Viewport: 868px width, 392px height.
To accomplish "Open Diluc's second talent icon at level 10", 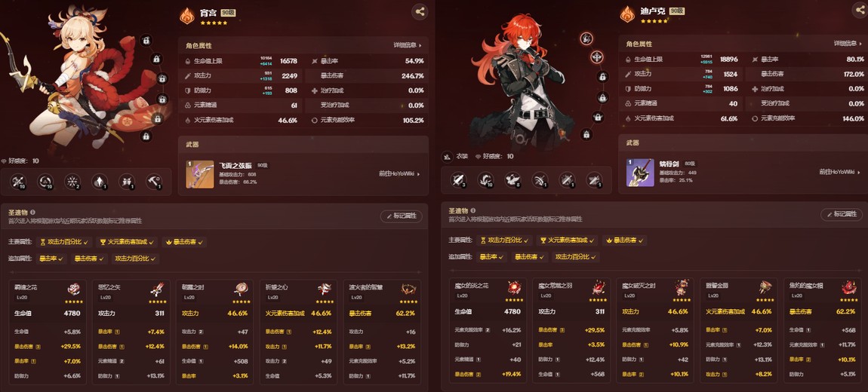I will (x=486, y=179).
